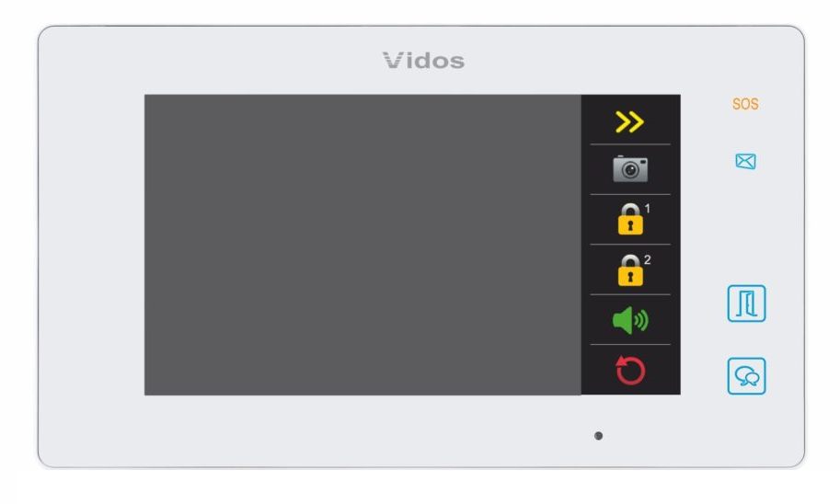
Task: Adjust volume via the green speaker icon
Action: coord(630,320)
